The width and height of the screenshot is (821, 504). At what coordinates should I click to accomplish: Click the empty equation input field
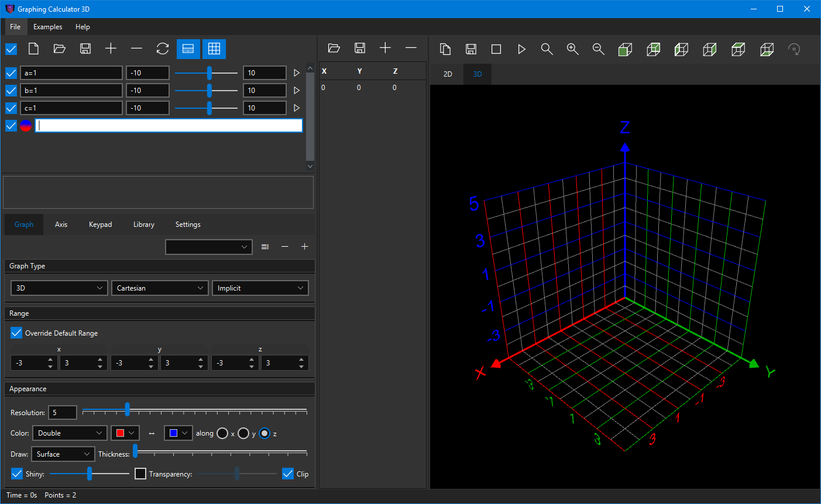(x=169, y=126)
